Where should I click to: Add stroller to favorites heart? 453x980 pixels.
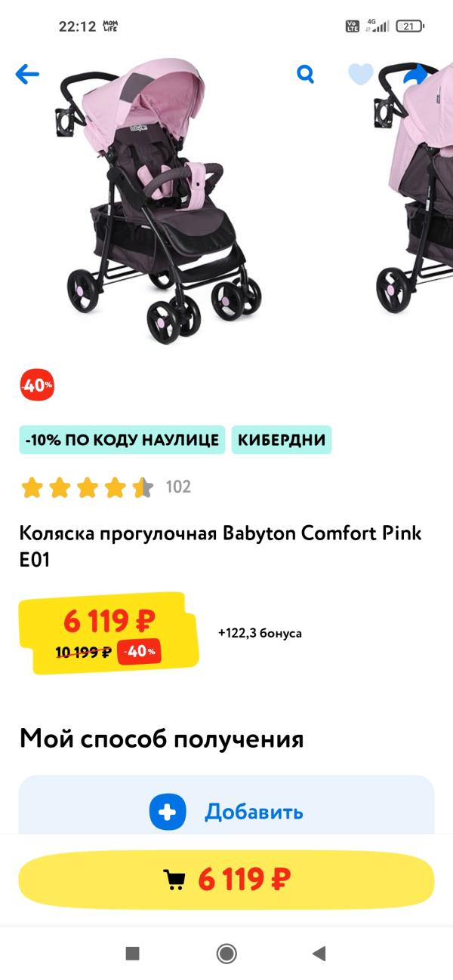coord(361,74)
